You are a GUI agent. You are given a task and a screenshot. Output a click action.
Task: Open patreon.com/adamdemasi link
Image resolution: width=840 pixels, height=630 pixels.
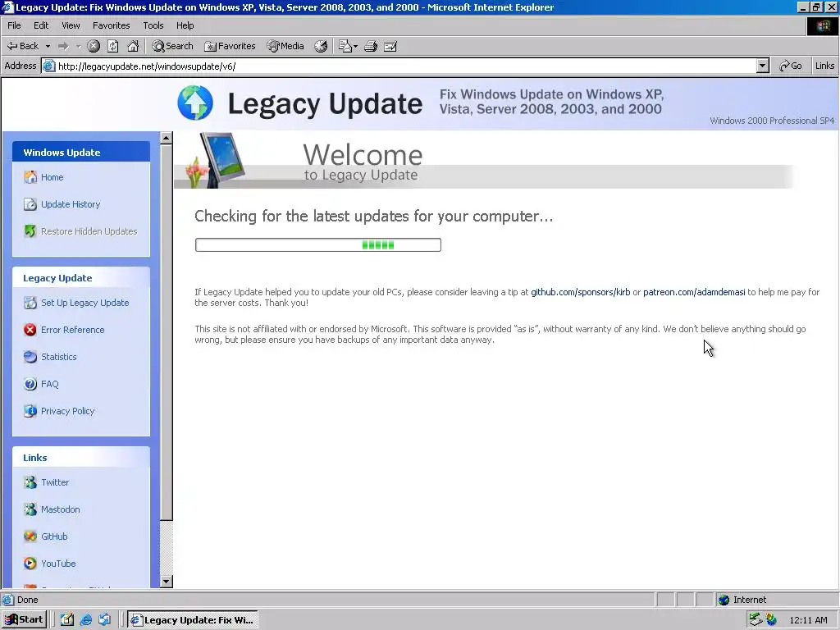point(694,292)
